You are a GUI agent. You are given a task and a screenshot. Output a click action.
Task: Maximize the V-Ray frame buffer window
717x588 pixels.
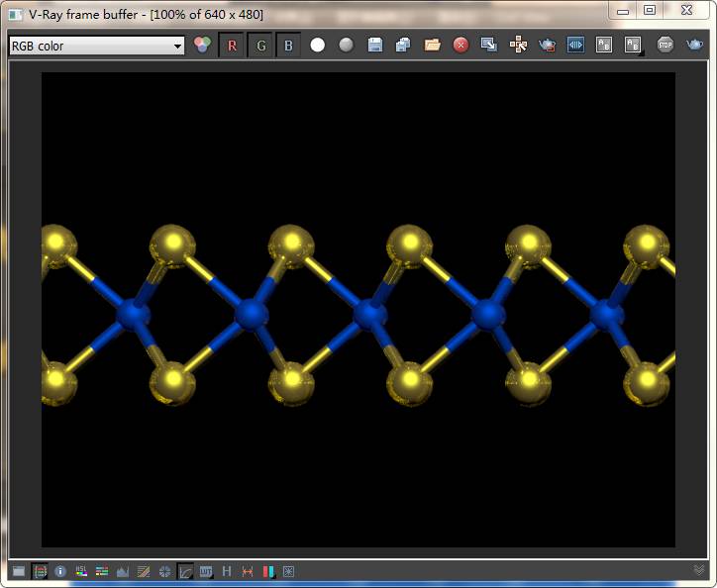point(650,11)
